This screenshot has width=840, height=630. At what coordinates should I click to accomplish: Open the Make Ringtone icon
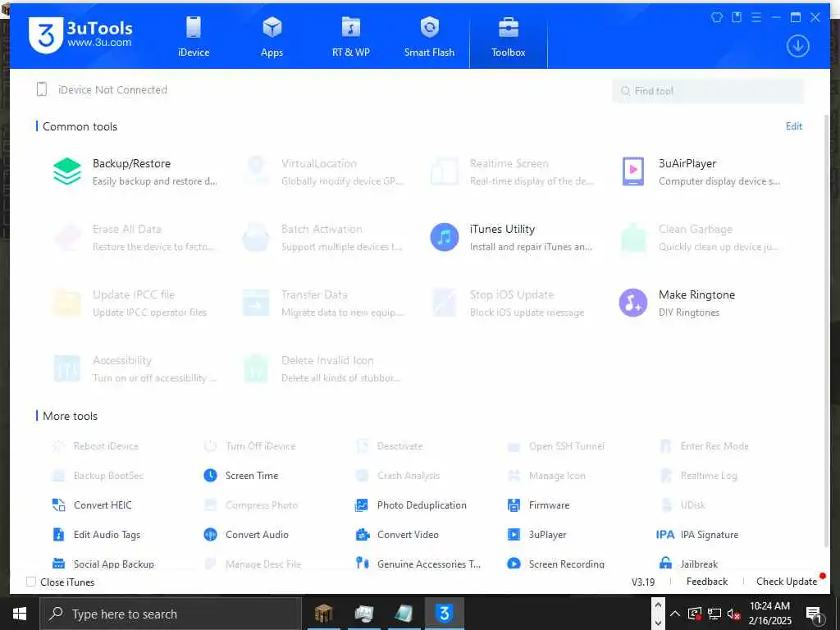coord(633,303)
